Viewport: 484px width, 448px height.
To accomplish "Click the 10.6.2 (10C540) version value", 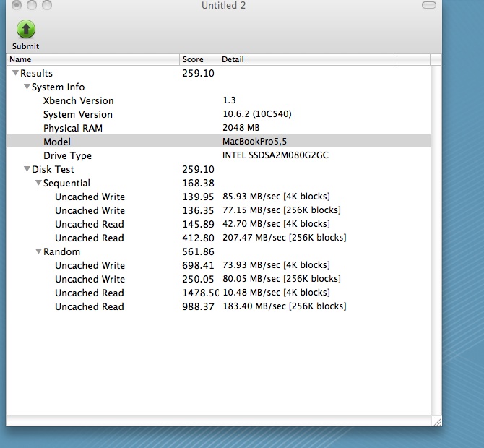I will click(x=257, y=114).
